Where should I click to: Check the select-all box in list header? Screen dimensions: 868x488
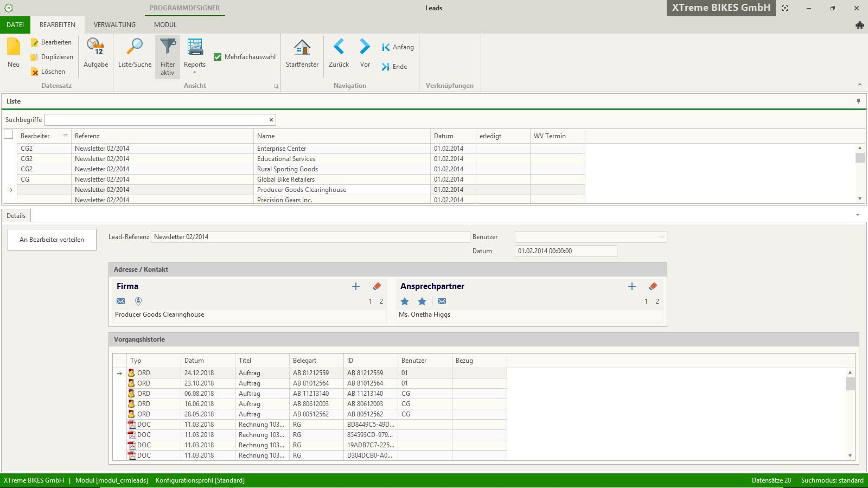click(9, 134)
